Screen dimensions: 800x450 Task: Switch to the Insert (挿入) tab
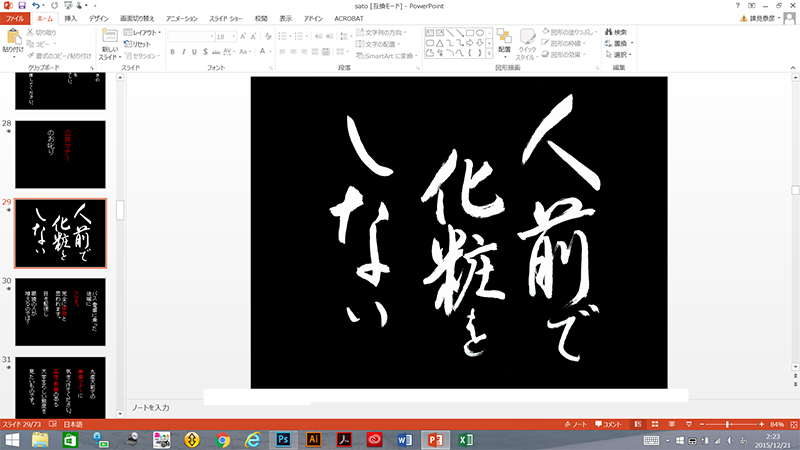pyautogui.click(x=70, y=18)
